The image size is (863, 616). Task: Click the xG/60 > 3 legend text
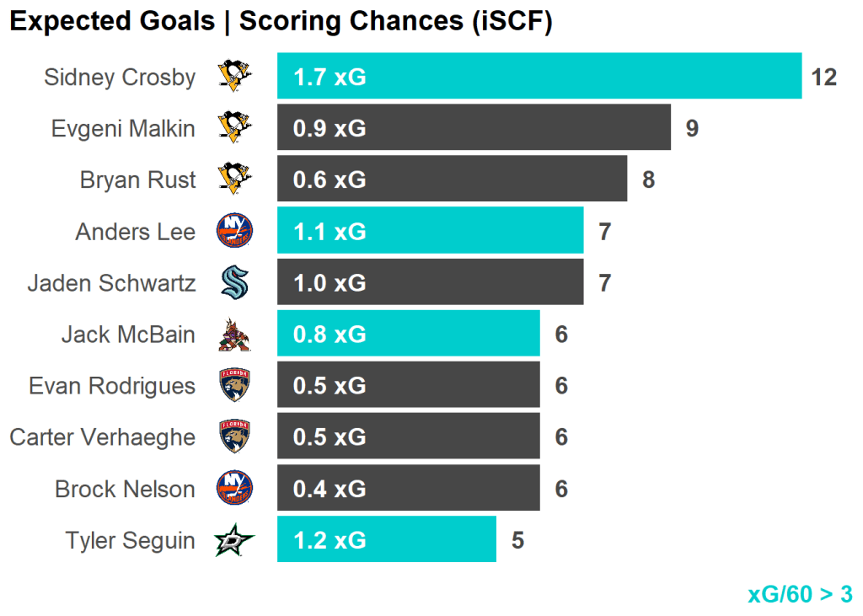[800, 594]
